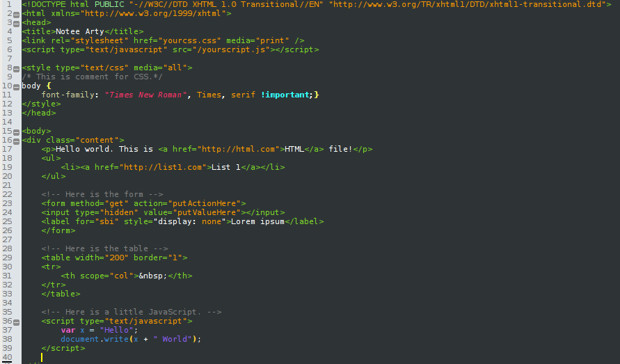Collapse the style block fold at line 8
Image resolution: width=620 pixels, height=364 pixels.
pyautogui.click(x=16, y=69)
